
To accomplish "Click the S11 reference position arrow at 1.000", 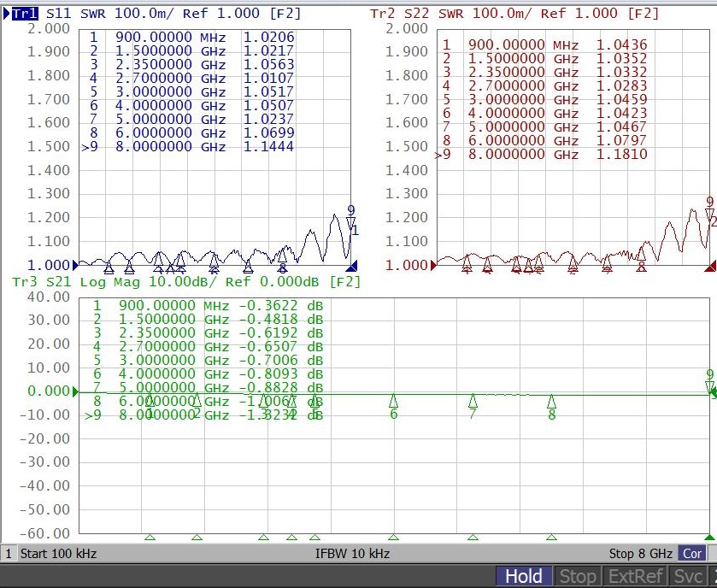I will coord(75,265).
